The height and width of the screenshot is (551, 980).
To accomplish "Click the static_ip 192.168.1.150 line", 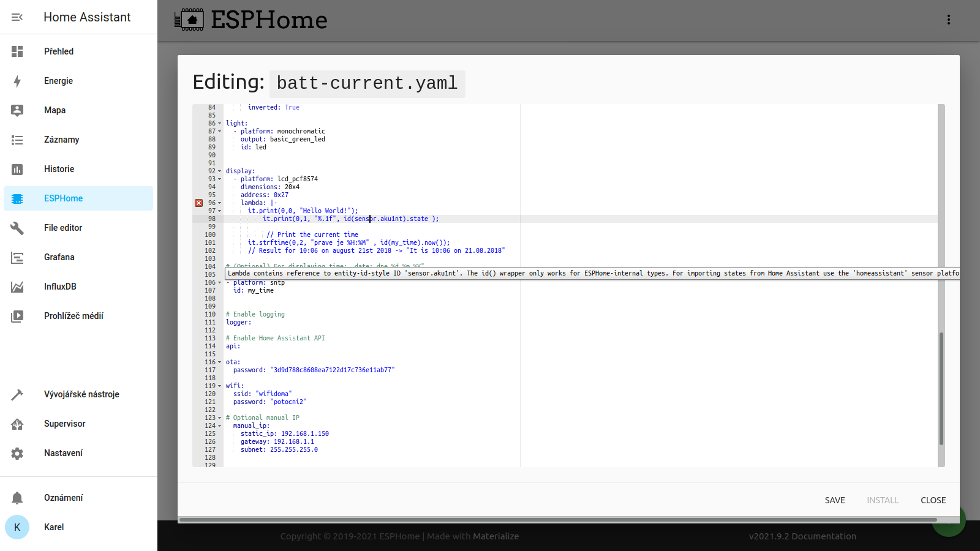I will tap(285, 433).
